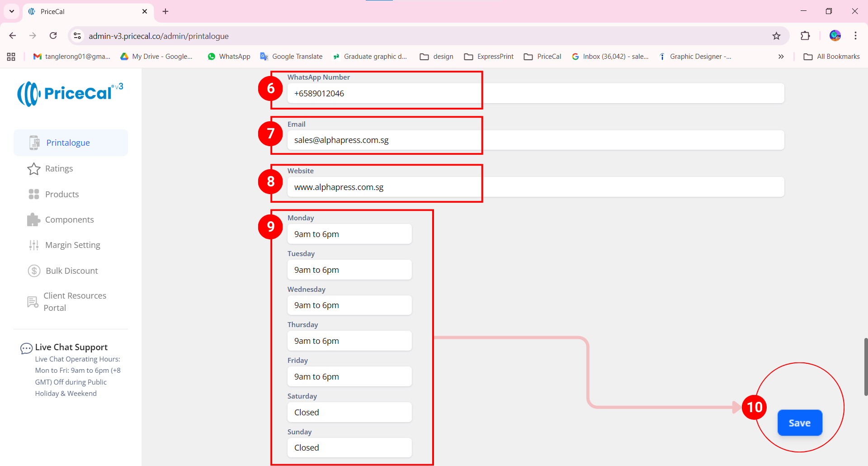Open the WhatsApp bookmark link

tap(229, 57)
